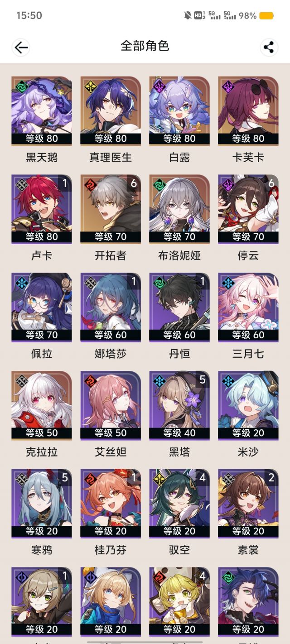
Task: Tap Black Swan's wind element icon
Action: [20, 86]
